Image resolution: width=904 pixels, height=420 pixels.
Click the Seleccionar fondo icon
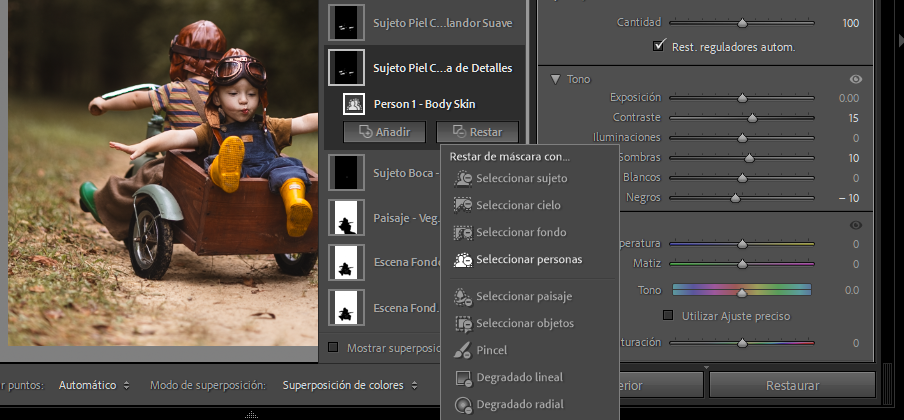click(463, 232)
